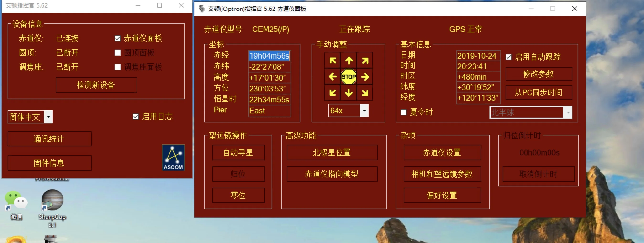Click the 纬度 field showing +30°19'52"
Image resolution: width=644 pixels, height=243 pixels.
(x=478, y=87)
